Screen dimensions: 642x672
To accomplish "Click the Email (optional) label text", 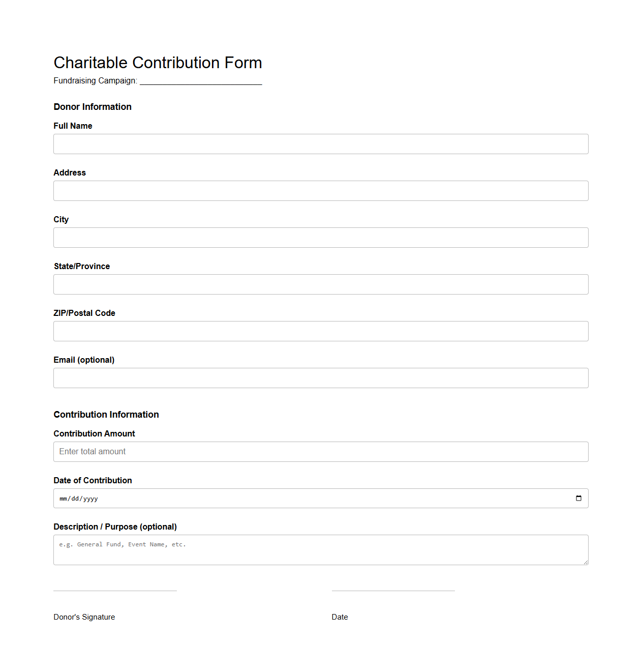I will point(84,360).
